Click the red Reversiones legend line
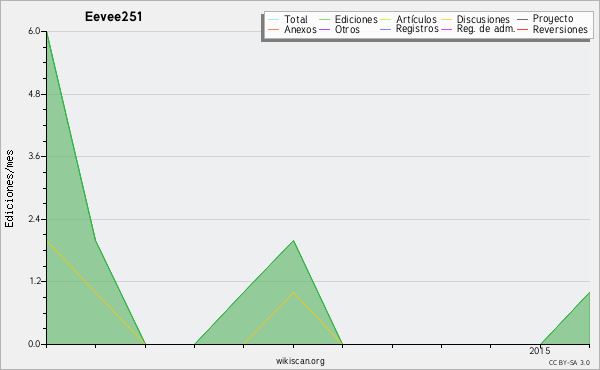Screen dimensions: 600x370 pyautogui.click(x=522, y=29)
